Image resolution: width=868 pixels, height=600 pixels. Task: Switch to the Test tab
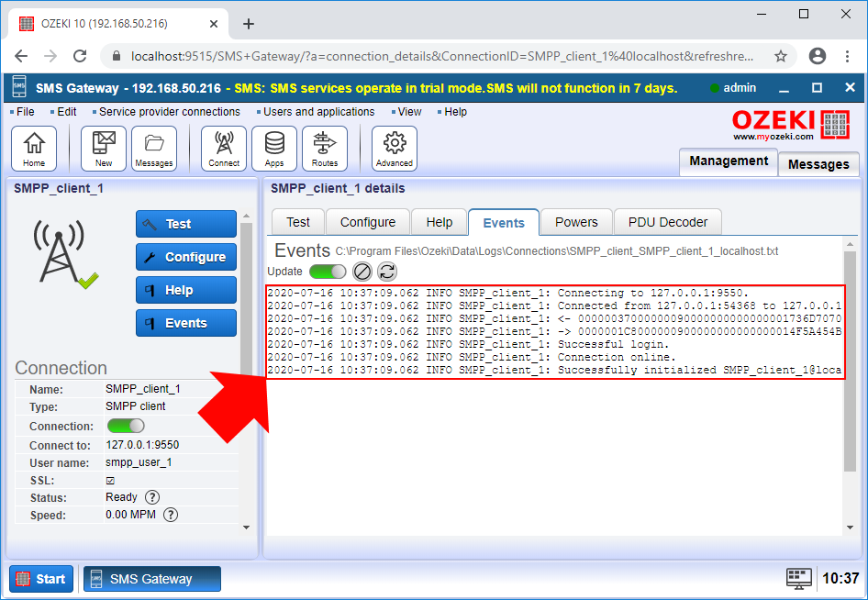point(298,222)
